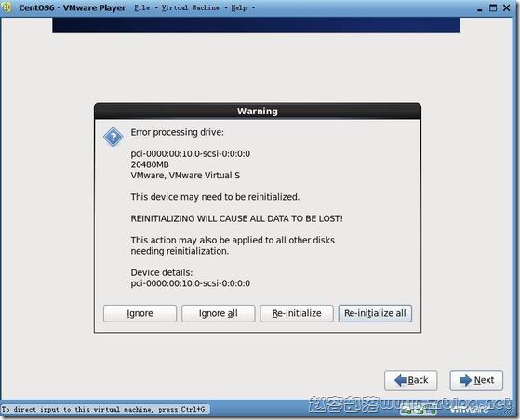This screenshot has width=520, height=420.
Task: Click 'REINITIALIZING WILL CAUSE ALL DATA' warning
Action: pos(236,218)
